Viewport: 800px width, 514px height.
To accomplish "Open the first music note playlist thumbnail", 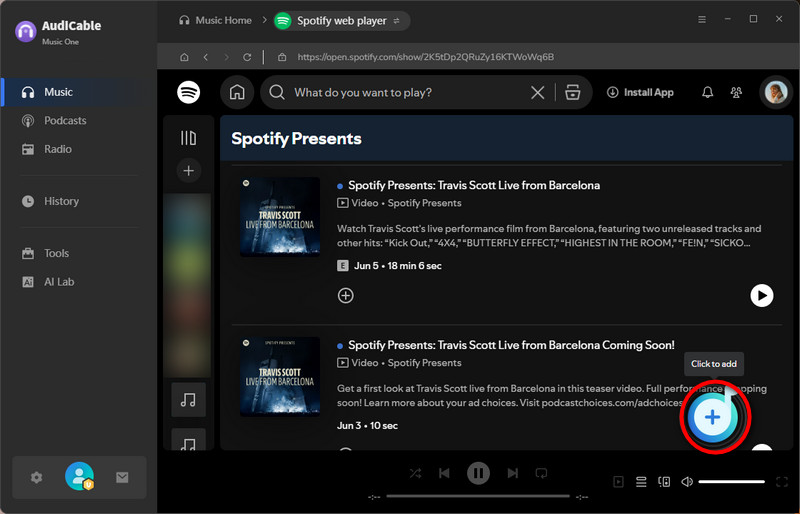I will point(189,400).
